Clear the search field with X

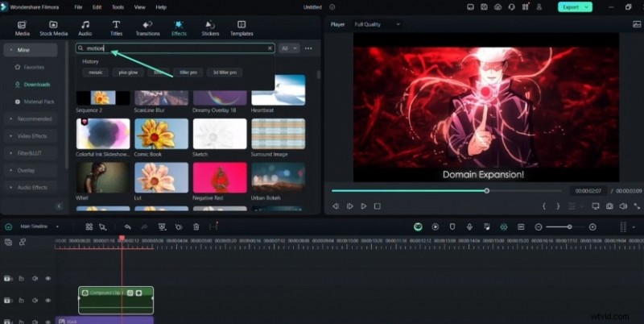pos(270,48)
